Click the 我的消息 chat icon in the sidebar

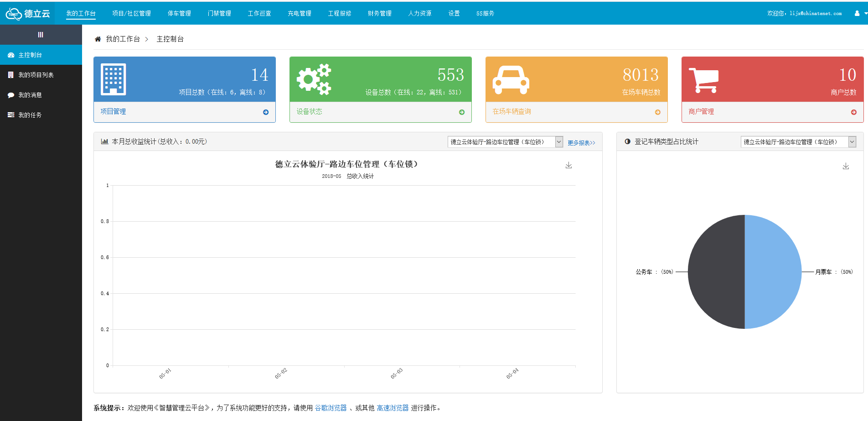coord(11,95)
